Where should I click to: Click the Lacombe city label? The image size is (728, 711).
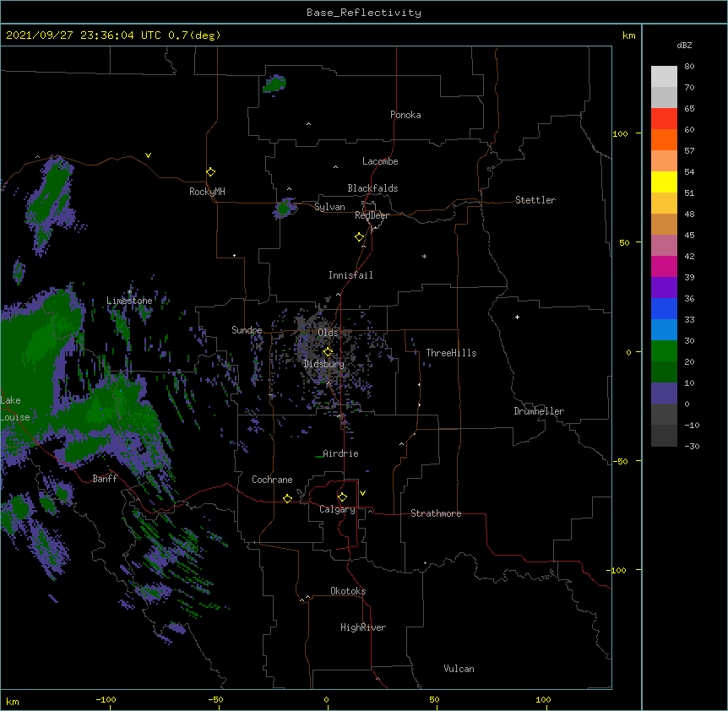[380, 161]
